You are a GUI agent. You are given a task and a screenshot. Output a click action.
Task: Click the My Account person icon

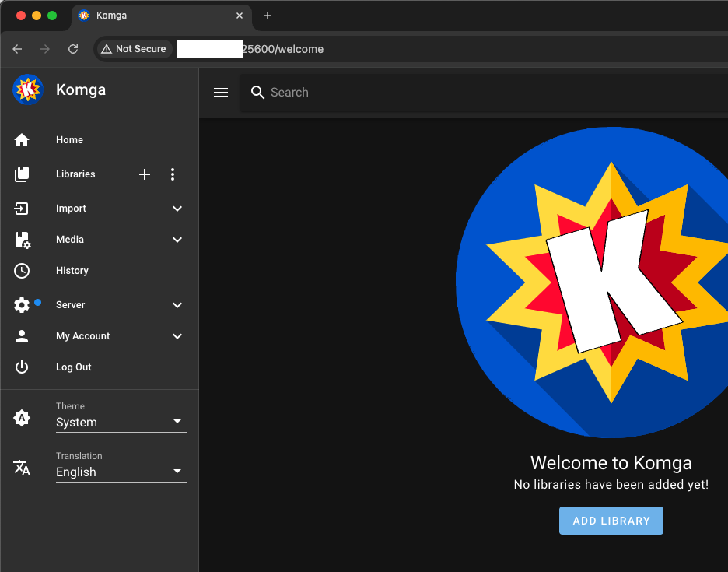(22, 335)
